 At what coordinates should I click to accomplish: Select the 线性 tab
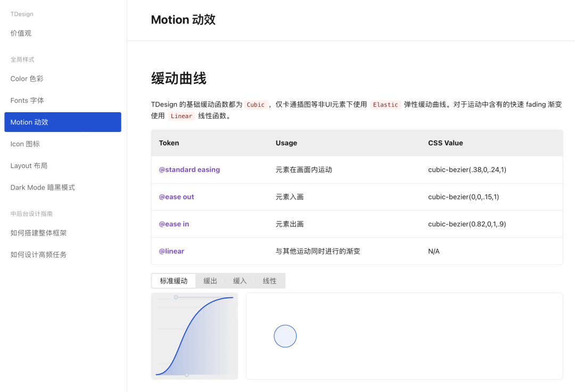point(270,281)
